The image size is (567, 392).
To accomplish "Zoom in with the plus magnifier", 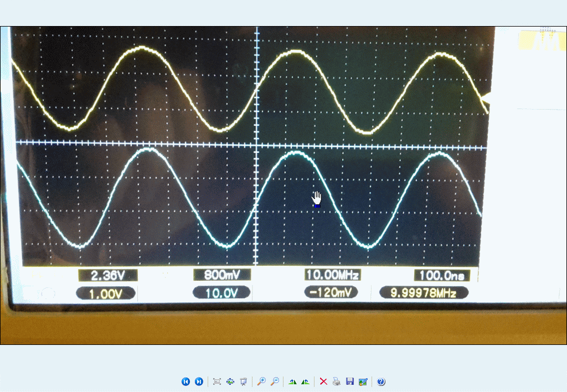I will pos(261,381).
